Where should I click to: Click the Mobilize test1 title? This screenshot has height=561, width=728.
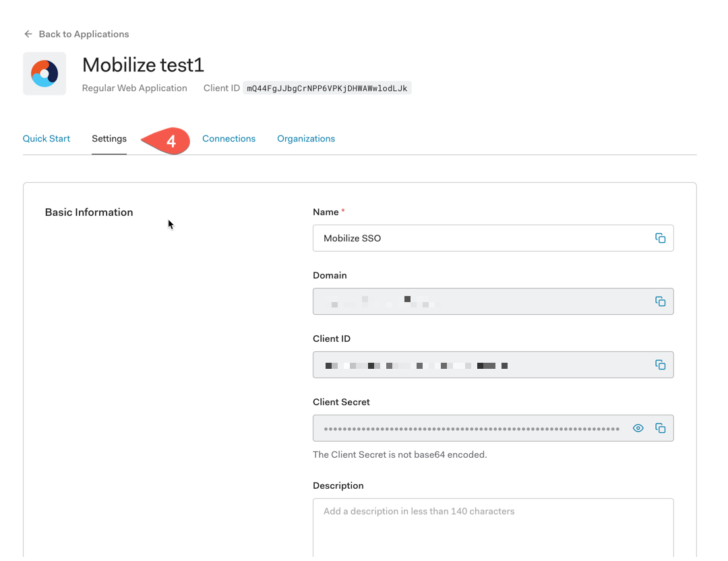[x=143, y=65]
